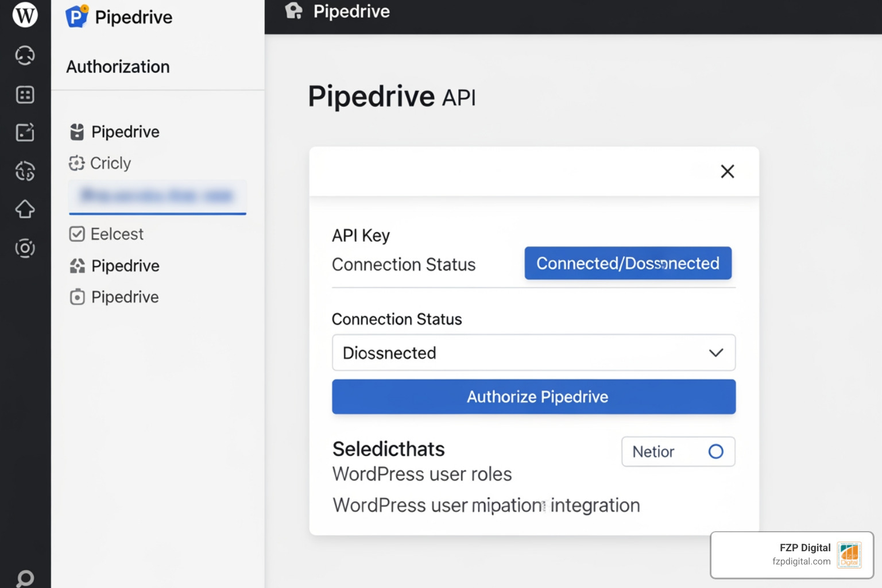
Task: Open the Authorization section heading
Action: (118, 67)
